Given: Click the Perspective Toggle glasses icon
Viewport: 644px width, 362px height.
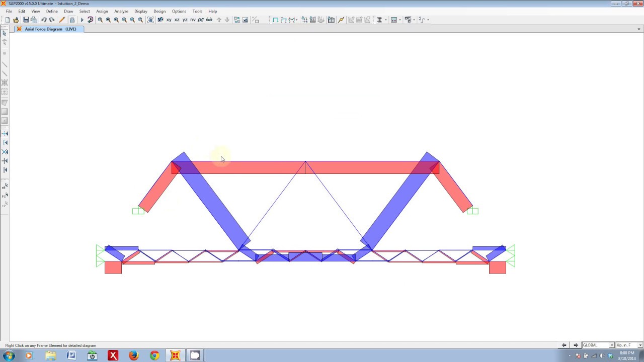Looking at the screenshot, I should pos(209,20).
